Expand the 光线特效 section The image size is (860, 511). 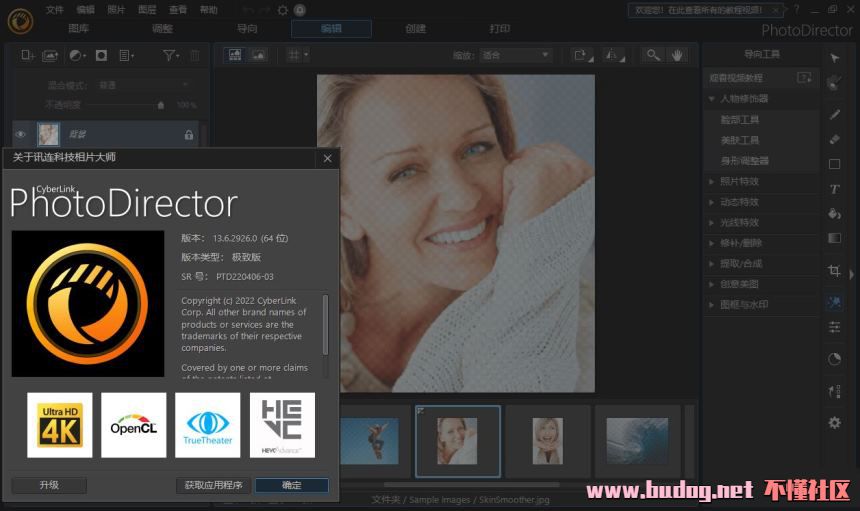[711, 223]
